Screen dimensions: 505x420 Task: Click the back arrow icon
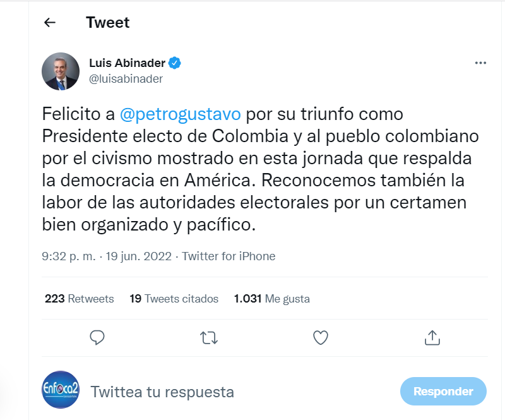point(50,23)
